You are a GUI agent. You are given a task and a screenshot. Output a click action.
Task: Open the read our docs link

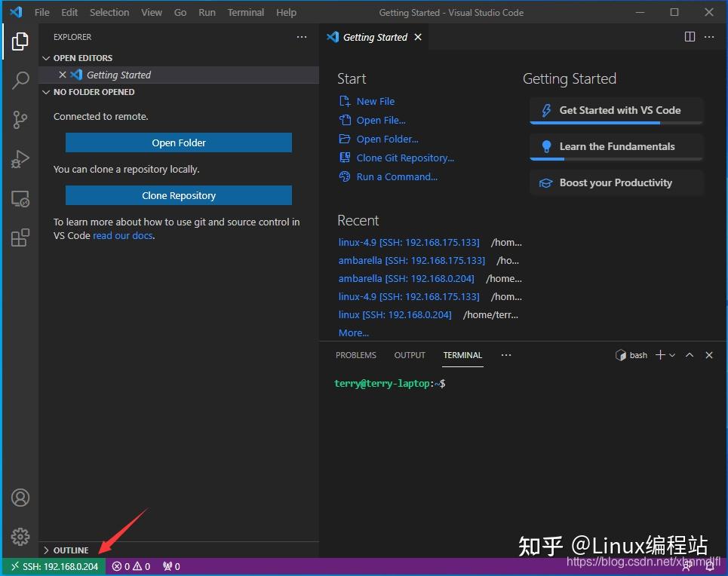click(123, 234)
